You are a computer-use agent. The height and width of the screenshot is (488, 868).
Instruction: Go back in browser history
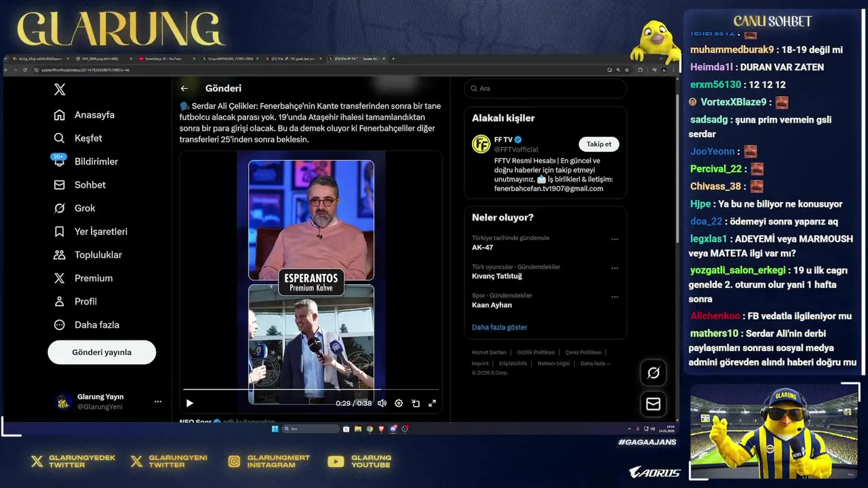point(7,70)
